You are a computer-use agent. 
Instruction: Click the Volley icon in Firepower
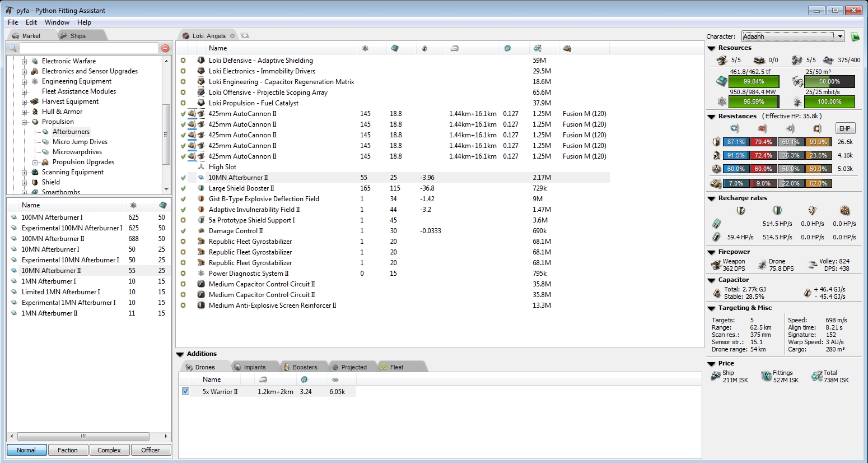click(x=813, y=265)
